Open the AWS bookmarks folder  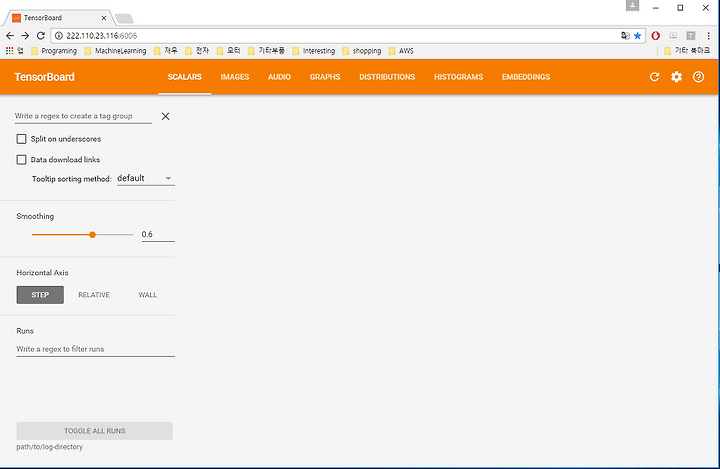pos(401,51)
